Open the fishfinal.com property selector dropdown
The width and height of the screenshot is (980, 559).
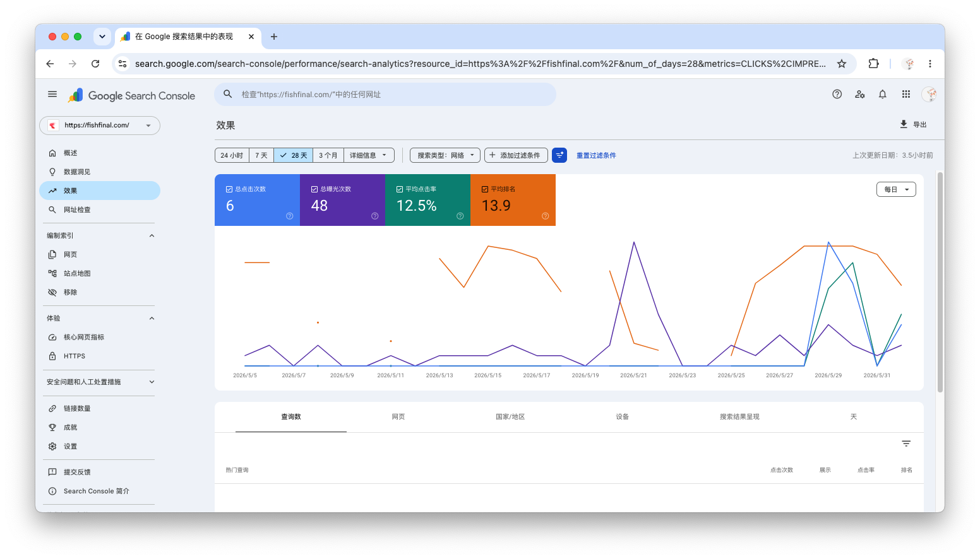pyautogui.click(x=100, y=126)
